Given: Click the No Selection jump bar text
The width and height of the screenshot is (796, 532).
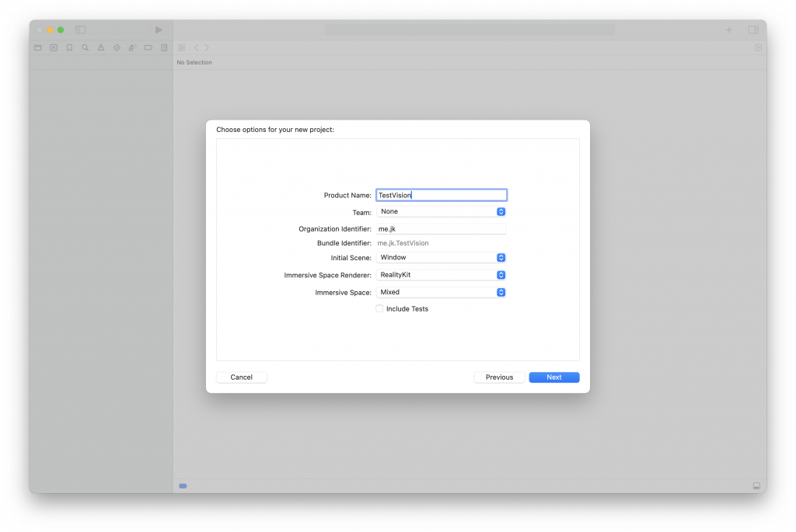Looking at the screenshot, I should pyautogui.click(x=194, y=62).
